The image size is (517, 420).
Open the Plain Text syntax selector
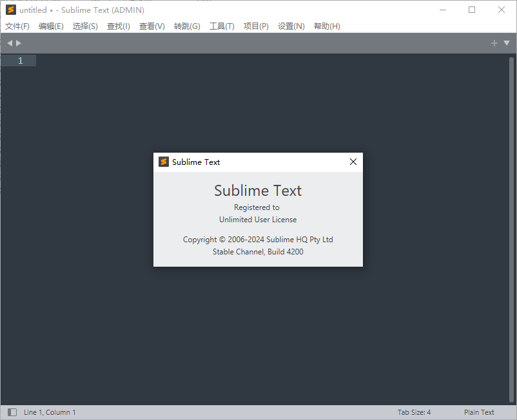tap(479, 412)
